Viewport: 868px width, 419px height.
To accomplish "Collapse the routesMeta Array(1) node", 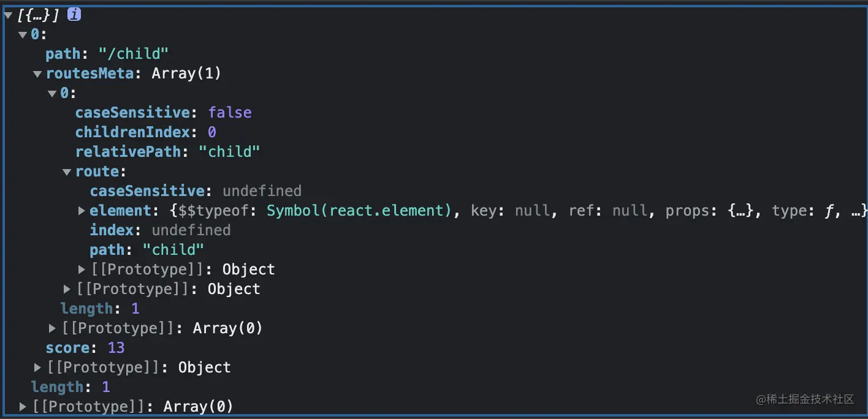I will [38, 74].
